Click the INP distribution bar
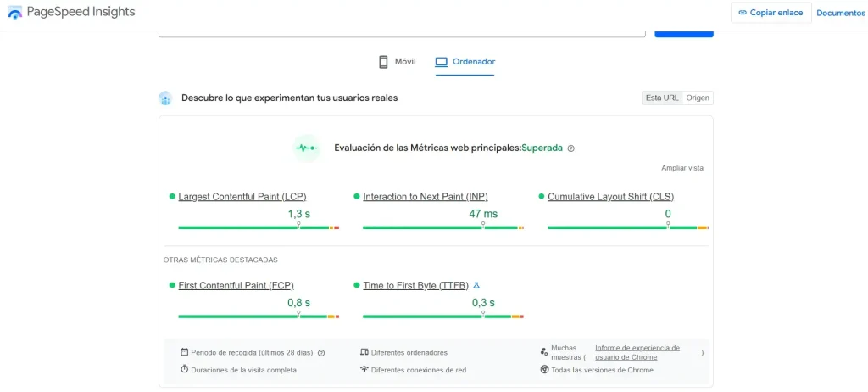Viewport: 868px width, 392px height. (443, 227)
